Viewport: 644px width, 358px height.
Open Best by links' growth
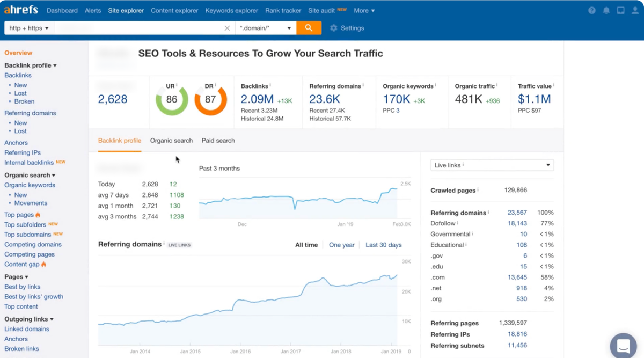pos(34,296)
